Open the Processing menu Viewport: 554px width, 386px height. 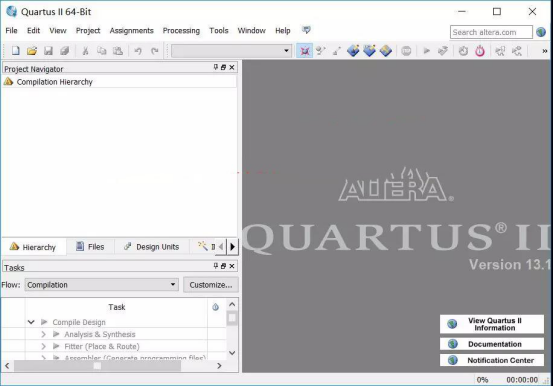coord(181,30)
